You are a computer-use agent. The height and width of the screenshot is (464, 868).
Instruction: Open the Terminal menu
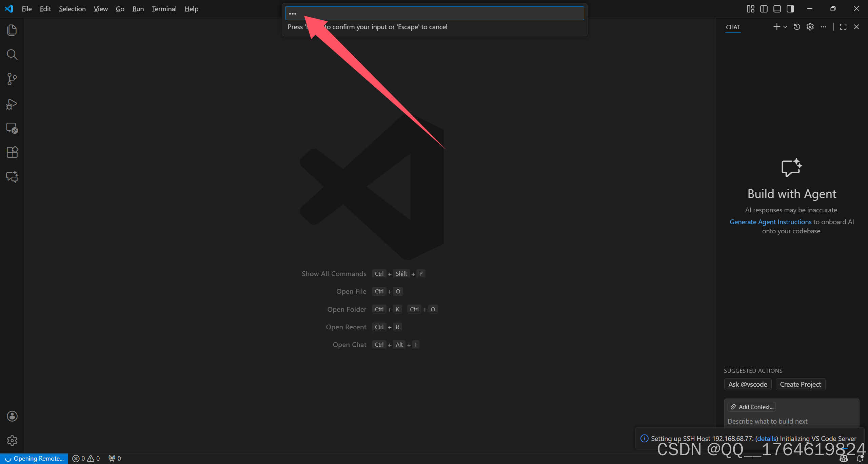coord(164,9)
